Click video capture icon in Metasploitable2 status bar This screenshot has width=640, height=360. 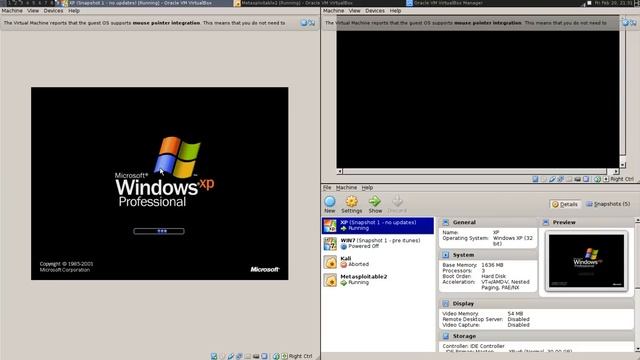tap(577, 179)
